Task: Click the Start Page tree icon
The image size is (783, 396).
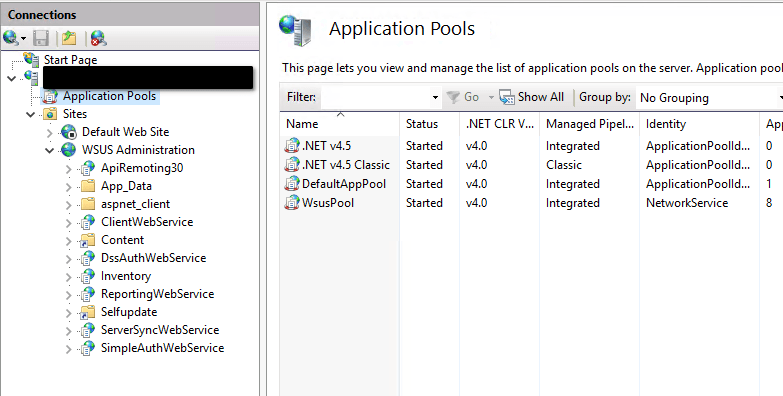Action: coord(31,59)
